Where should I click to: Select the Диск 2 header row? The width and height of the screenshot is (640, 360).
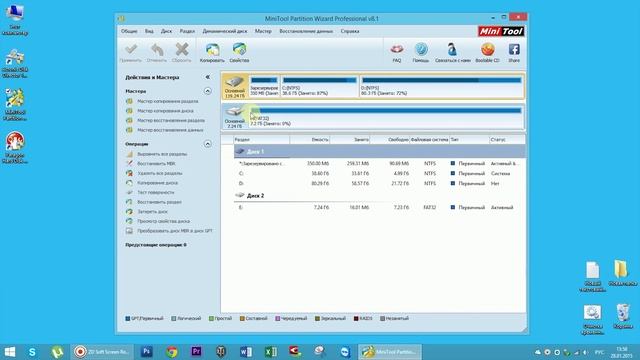(380, 196)
